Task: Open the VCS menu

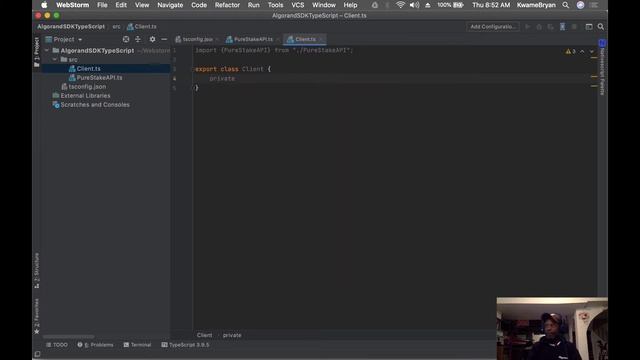Action: click(298, 5)
